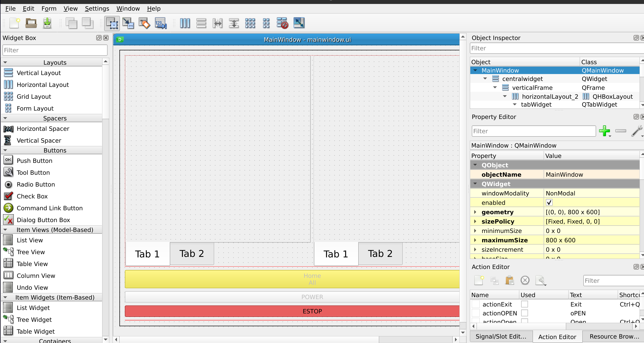Click the Adjust Size toolbar icon
This screenshot has width=644, height=343.
pos(299,23)
